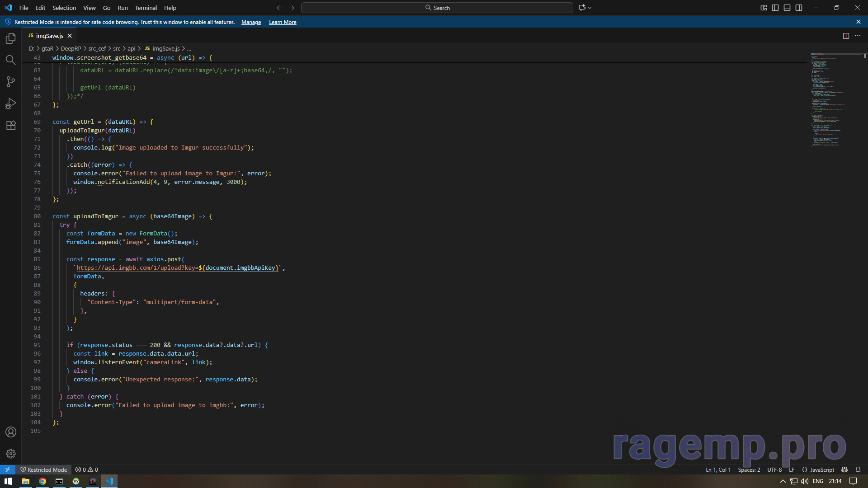Expand the Copilot chat dropdown arrow
Viewport: 868px width, 488px height.
(x=590, y=8)
